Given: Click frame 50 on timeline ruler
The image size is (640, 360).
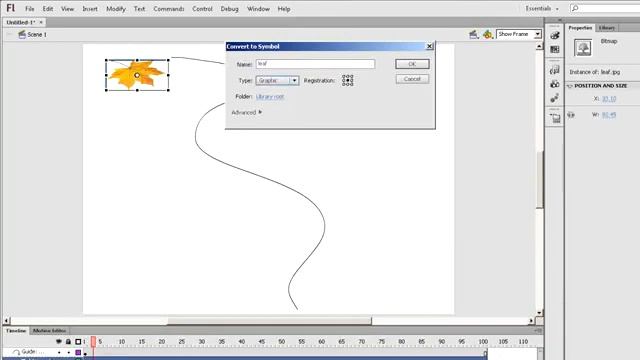Looking at the screenshot, I should (x=282, y=342).
